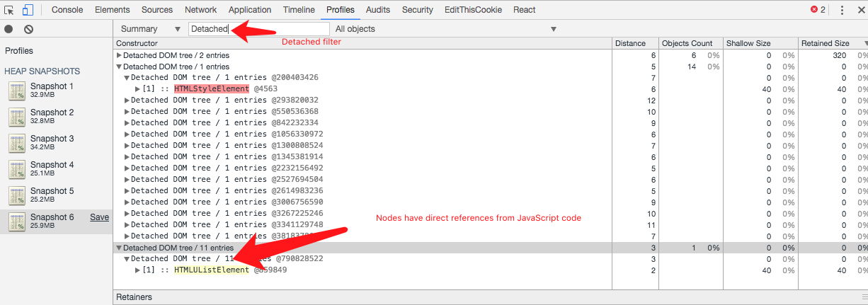Switch to the Network tab
Viewport: 868px width, 305px height.
click(x=200, y=10)
